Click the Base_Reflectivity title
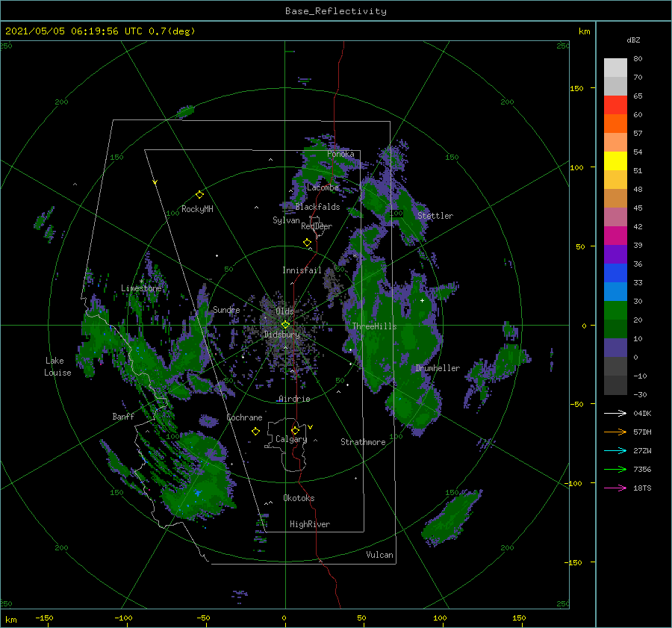The image size is (672, 628). pyautogui.click(x=336, y=11)
